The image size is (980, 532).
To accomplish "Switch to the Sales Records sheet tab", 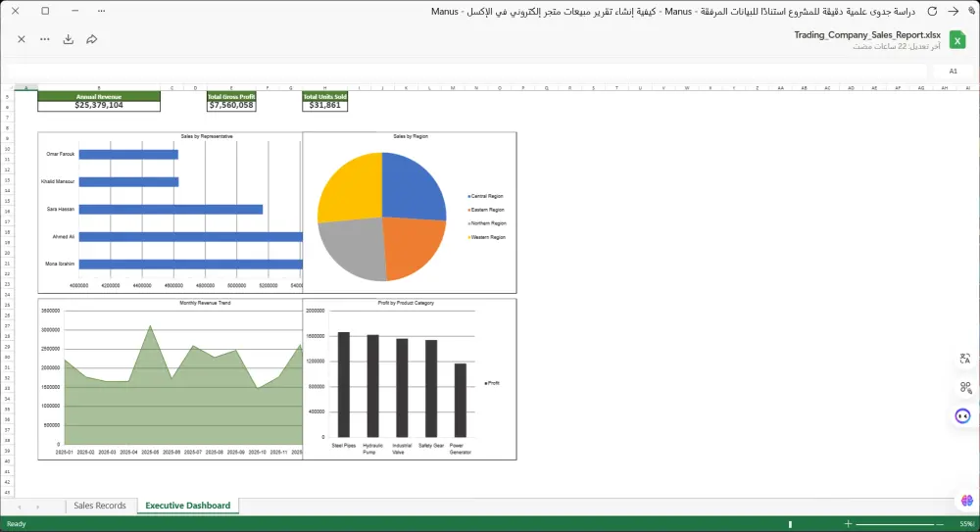I will point(99,506).
